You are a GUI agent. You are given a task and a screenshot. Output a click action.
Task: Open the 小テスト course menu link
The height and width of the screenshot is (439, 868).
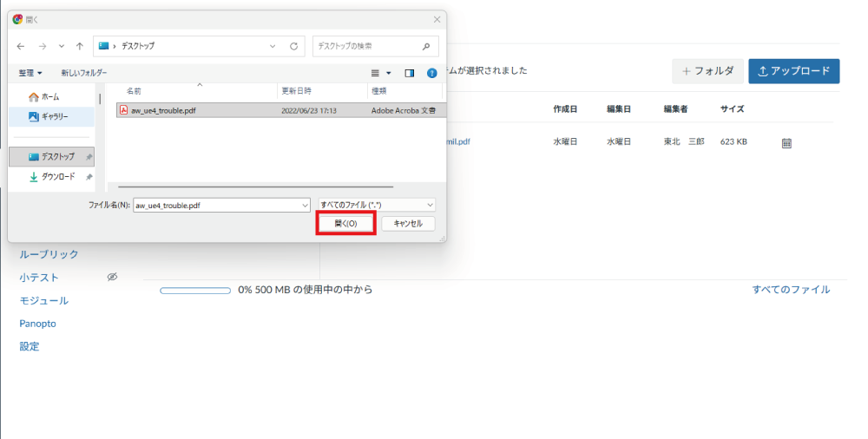(x=39, y=278)
